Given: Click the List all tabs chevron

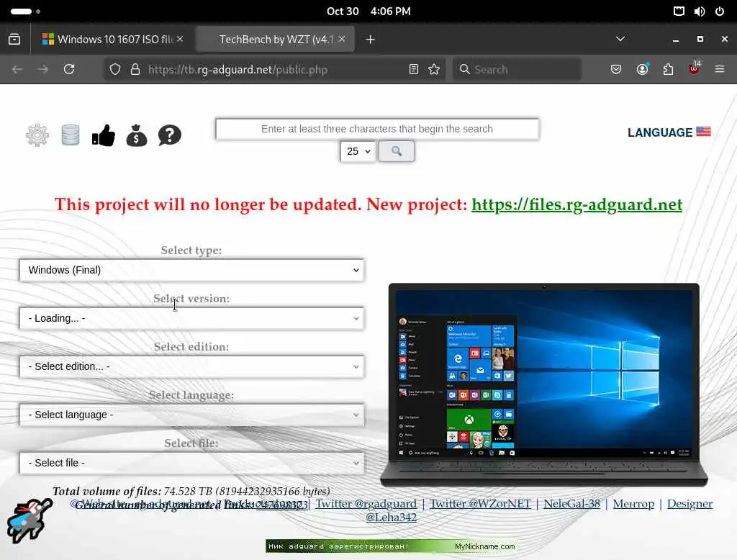Looking at the screenshot, I should tap(620, 39).
